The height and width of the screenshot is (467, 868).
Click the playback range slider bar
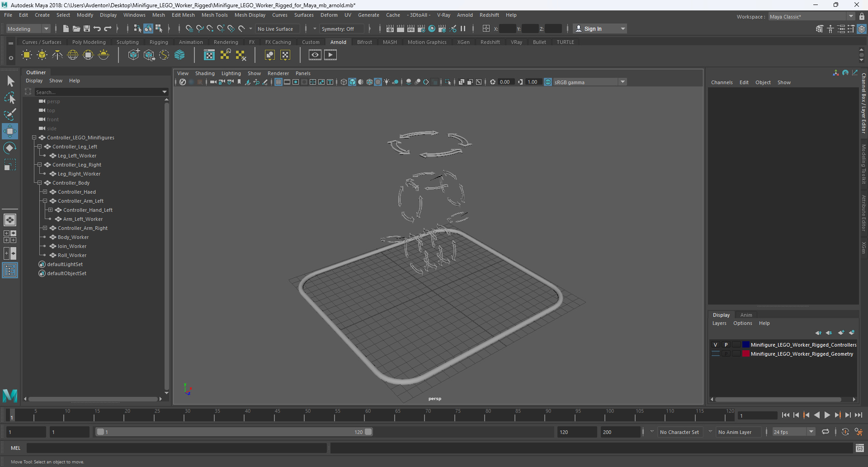point(234,432)
